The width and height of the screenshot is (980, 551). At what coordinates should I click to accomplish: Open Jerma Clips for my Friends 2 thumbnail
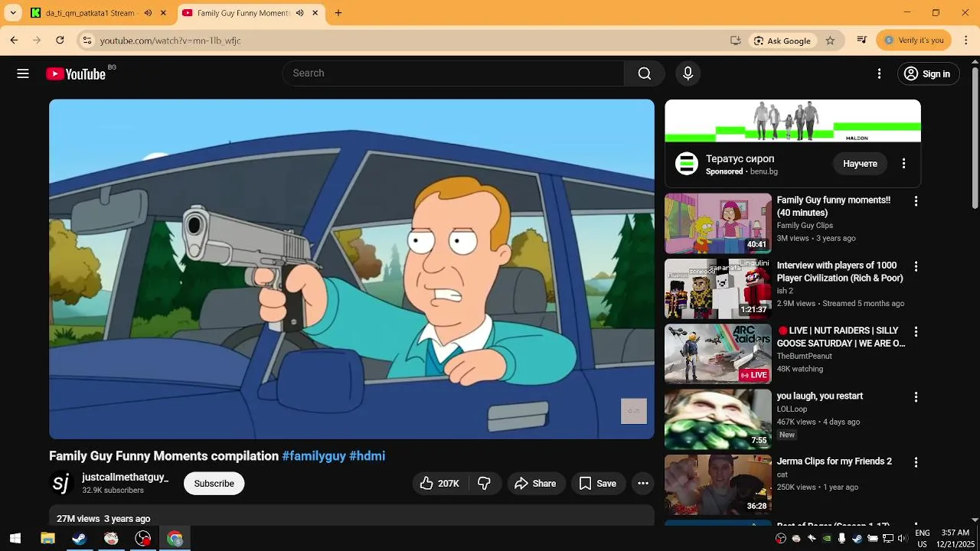tap(718, 485)
